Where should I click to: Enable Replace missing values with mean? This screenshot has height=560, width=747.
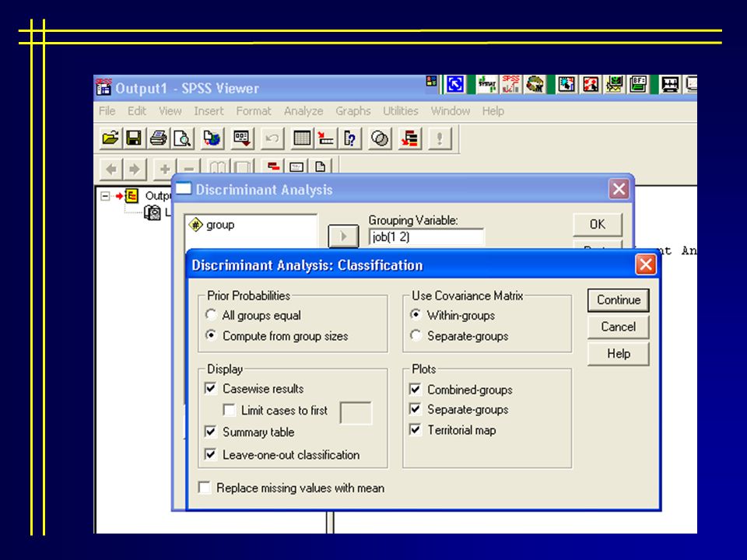tap(205, 487)
